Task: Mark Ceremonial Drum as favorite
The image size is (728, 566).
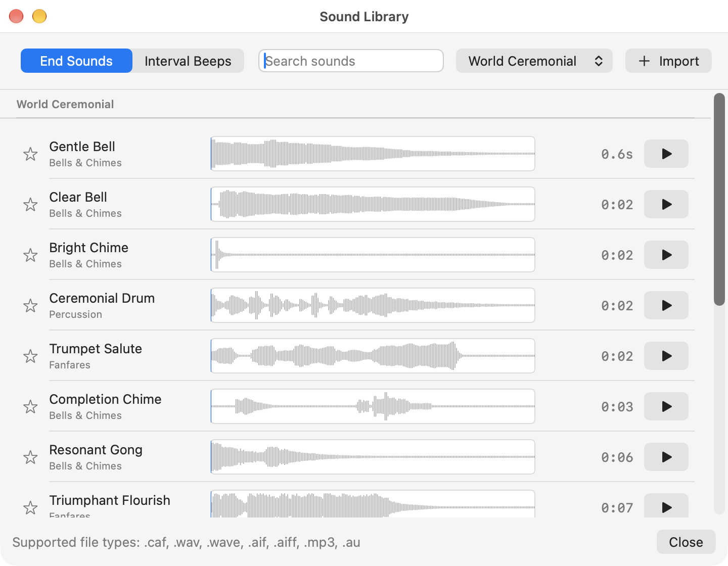Action: coord(30,305)
